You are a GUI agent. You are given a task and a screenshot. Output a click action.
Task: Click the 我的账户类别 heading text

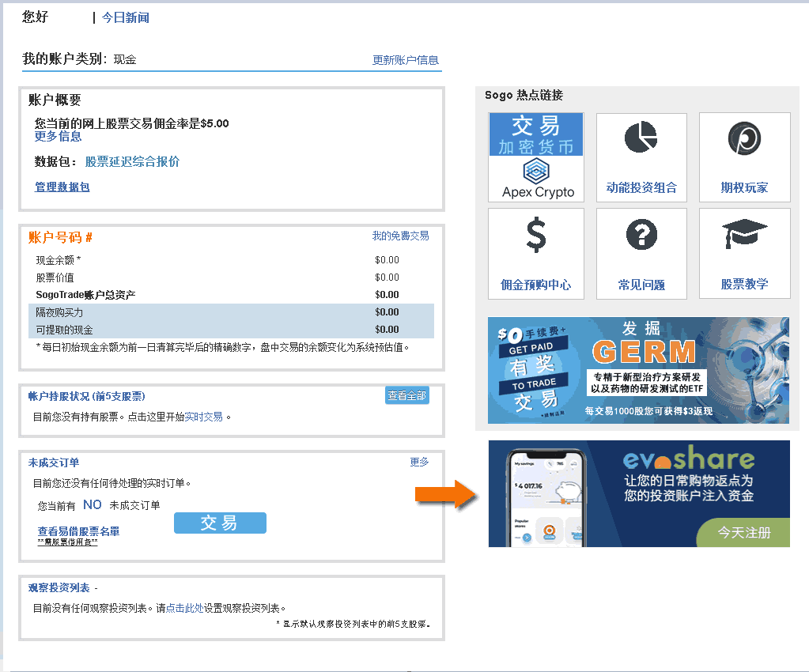65,59
